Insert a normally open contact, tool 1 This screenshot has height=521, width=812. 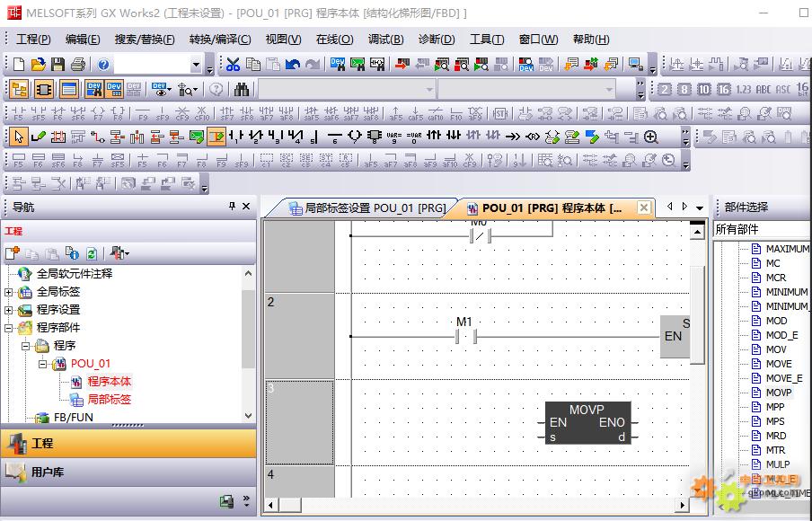pos(236,137)
